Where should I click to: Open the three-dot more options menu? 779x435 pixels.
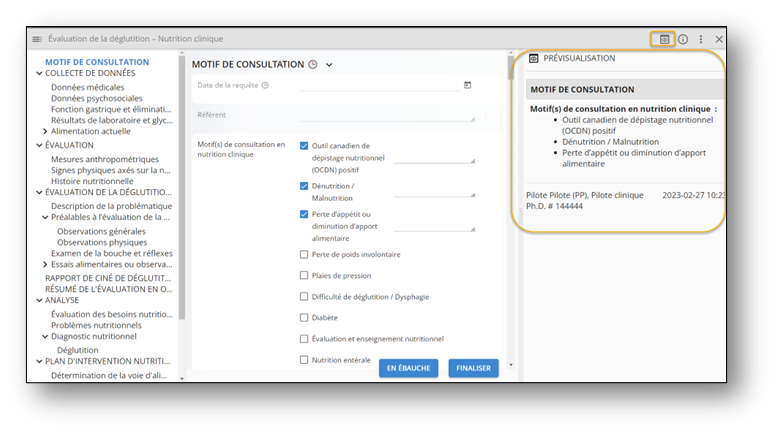701,39
